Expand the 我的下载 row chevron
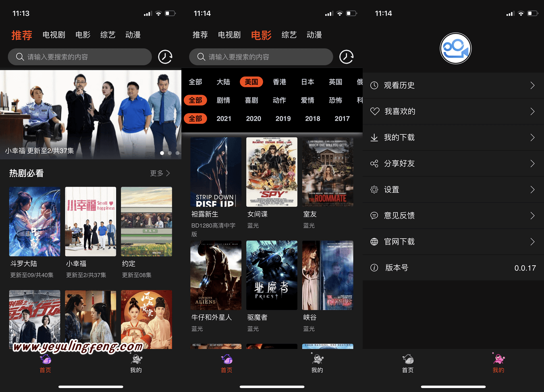Image resolution: width=544 pixels, height=392 pixels. point(533,138)
